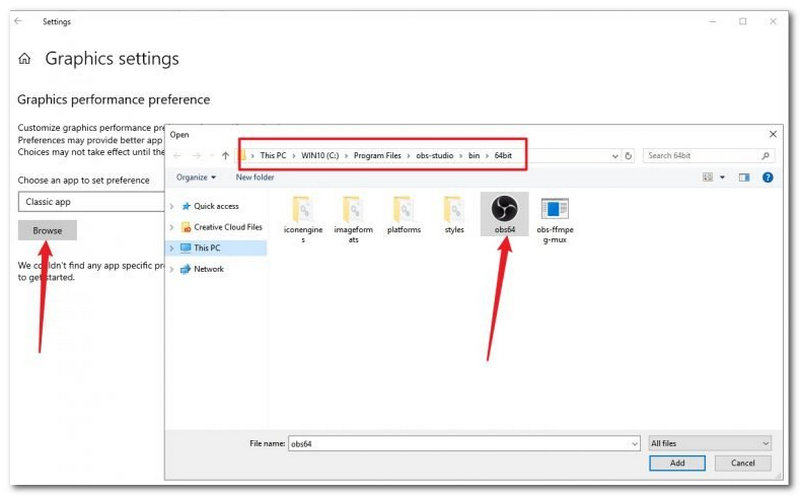800x496 pixels.
Task: Open the Classic app dropdown
Action: pos(92,202)
